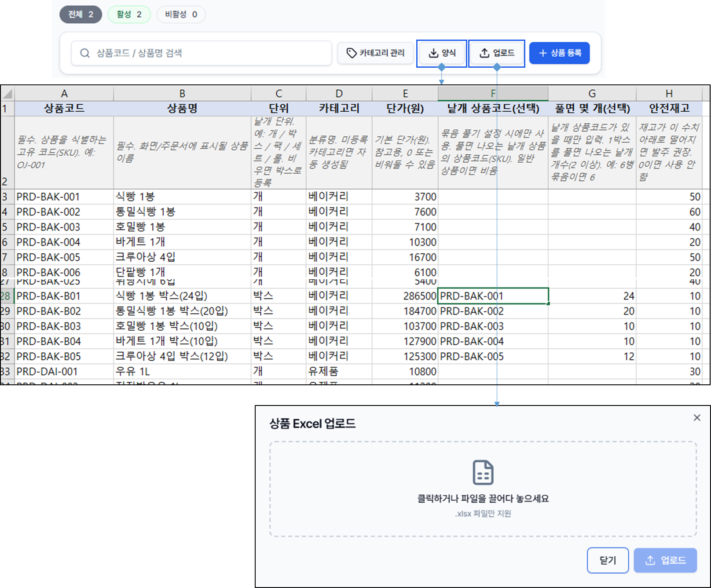This screenshot has width=711, height=588.
Task: Select column E header
Action: click(x=405, y=94)
